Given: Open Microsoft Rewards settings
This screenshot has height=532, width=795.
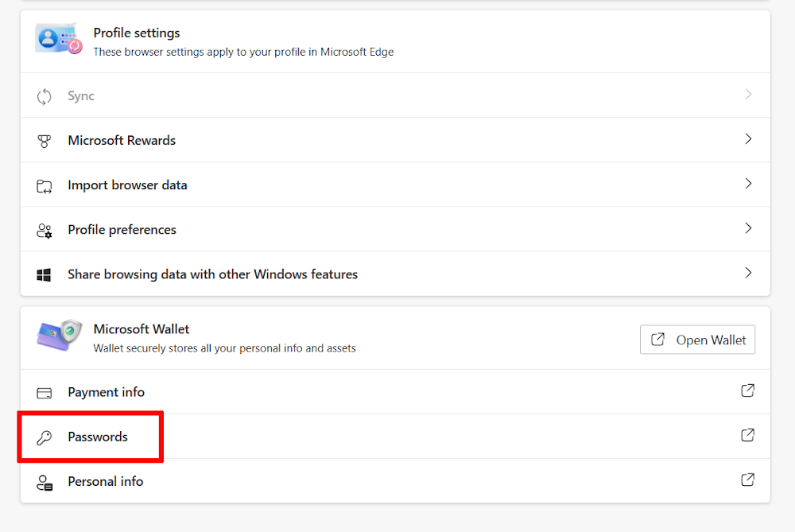Looking at the screenshot, I should tap(395, 140).
